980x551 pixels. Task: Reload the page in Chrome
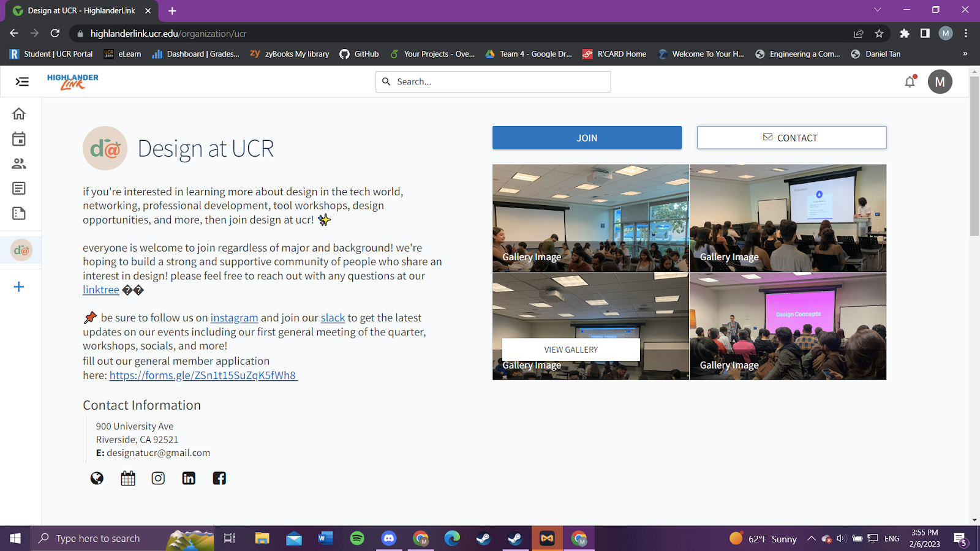coord(55,33)
